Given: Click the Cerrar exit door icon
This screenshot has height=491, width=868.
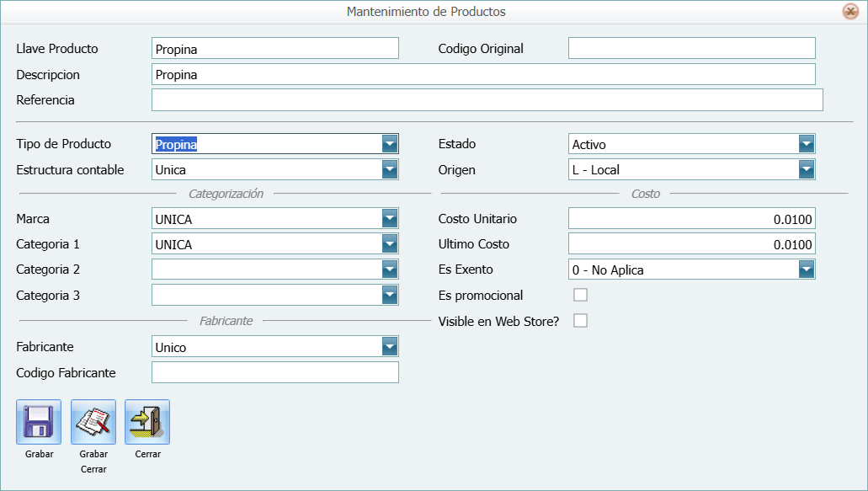Looking at the screenshot, I should click(147, 422).
